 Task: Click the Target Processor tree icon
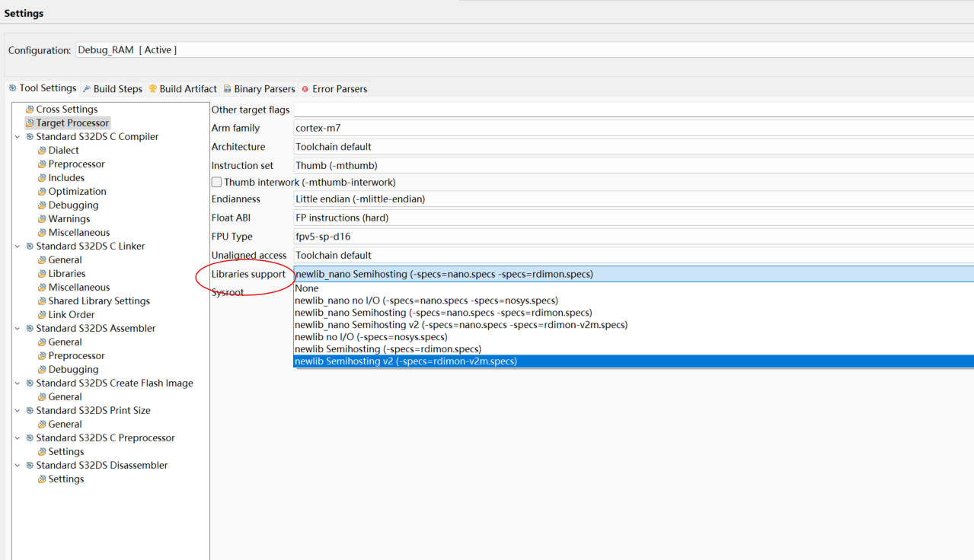click(x=30, y=123)
